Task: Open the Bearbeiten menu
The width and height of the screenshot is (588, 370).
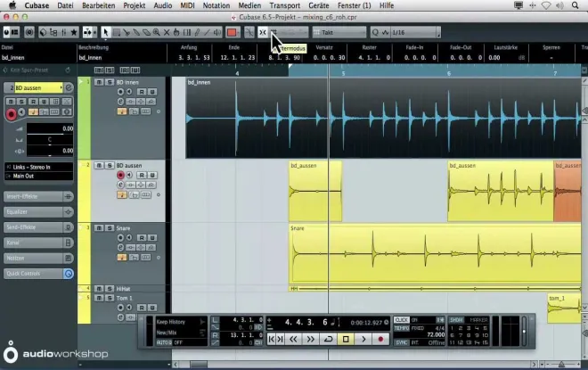Action: pos(99,5)
